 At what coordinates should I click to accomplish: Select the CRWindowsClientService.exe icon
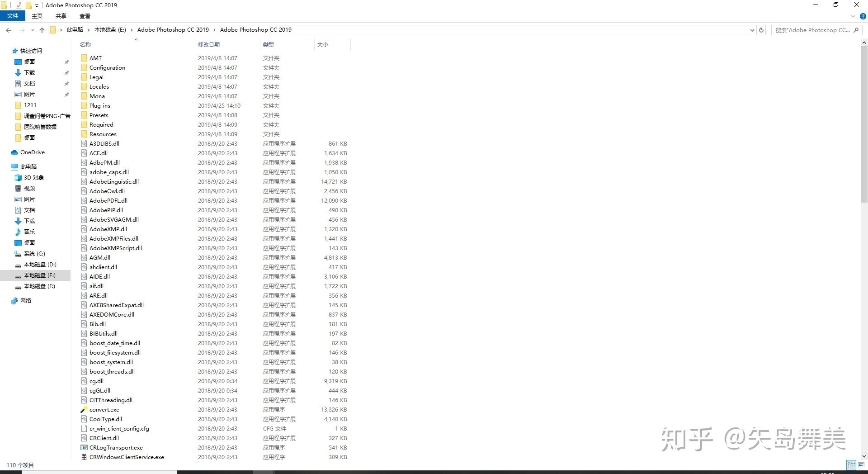click(84, 457)
